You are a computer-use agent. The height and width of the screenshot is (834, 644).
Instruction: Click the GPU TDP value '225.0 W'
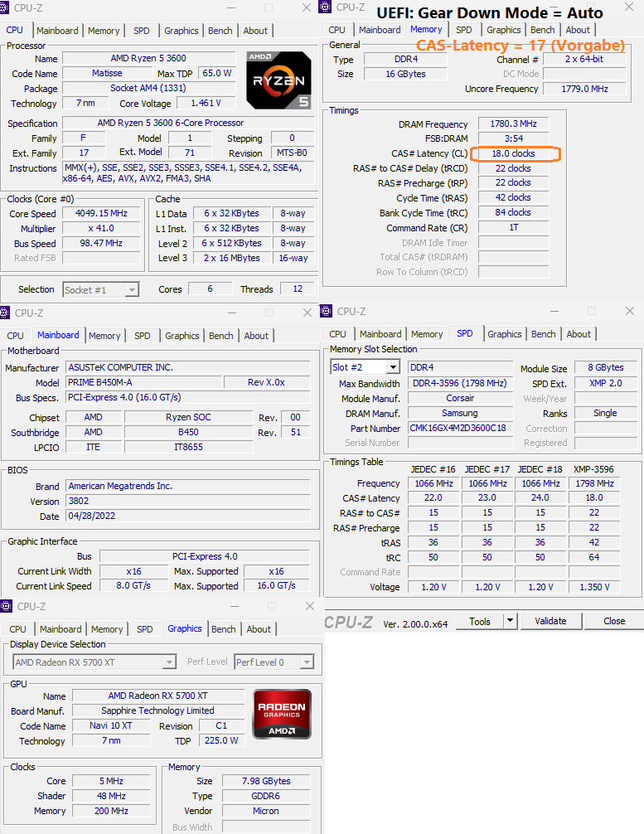tap(221, 740)
